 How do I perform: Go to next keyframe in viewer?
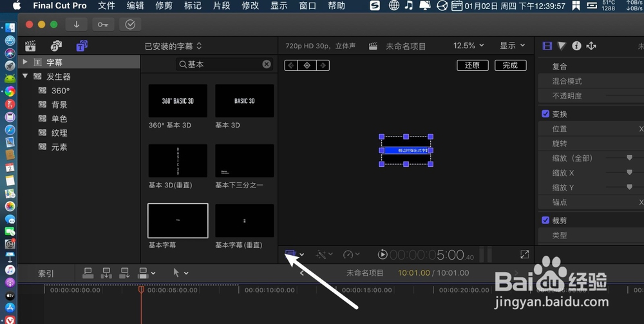point(323,65)
